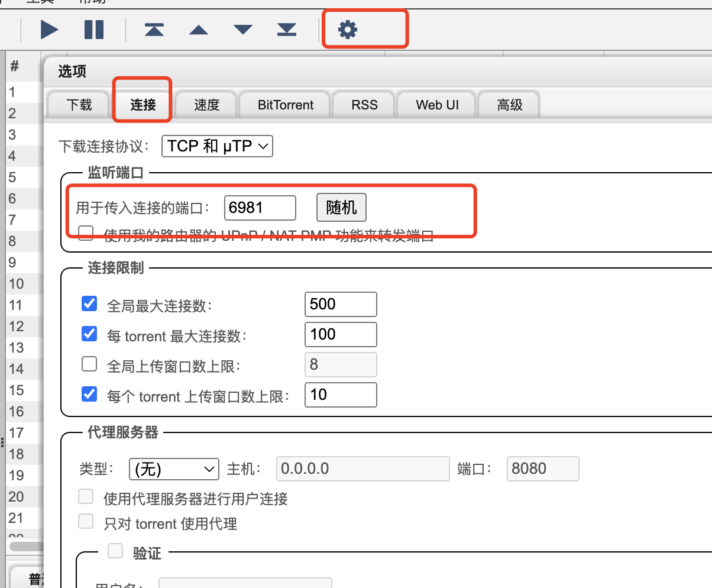
Task: Uncheck 每 torrent 最大连接数 checkbox
Action: coord(89,334)
